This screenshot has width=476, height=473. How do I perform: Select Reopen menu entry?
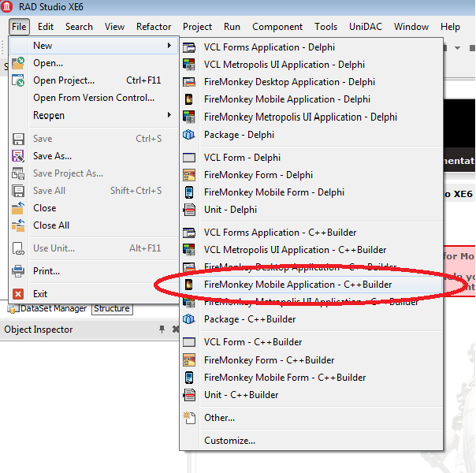click(94, 115)
